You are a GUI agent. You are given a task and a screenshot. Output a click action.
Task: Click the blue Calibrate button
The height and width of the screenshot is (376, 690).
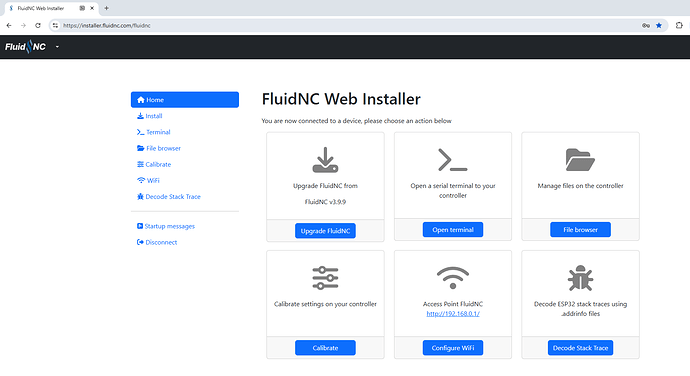325,348
